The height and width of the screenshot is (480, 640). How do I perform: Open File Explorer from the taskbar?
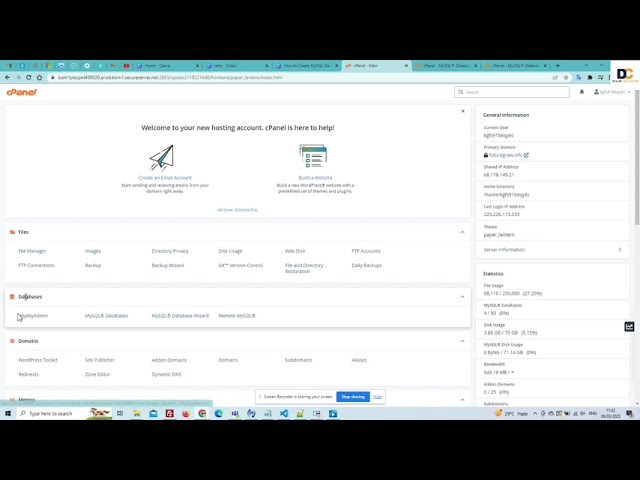[137, 413]
